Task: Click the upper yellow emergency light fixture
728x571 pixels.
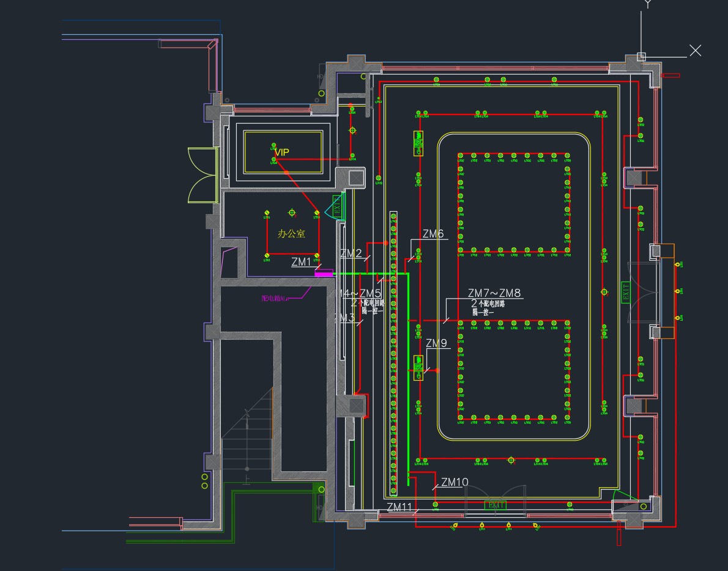Action: click(419, 143)
